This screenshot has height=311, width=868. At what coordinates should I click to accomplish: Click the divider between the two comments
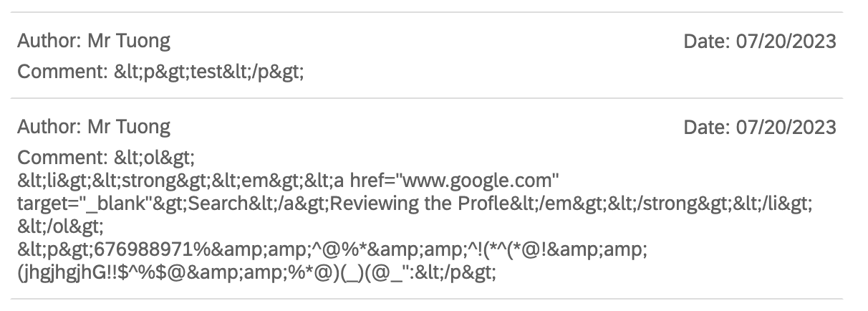click(x=428, y=98)
